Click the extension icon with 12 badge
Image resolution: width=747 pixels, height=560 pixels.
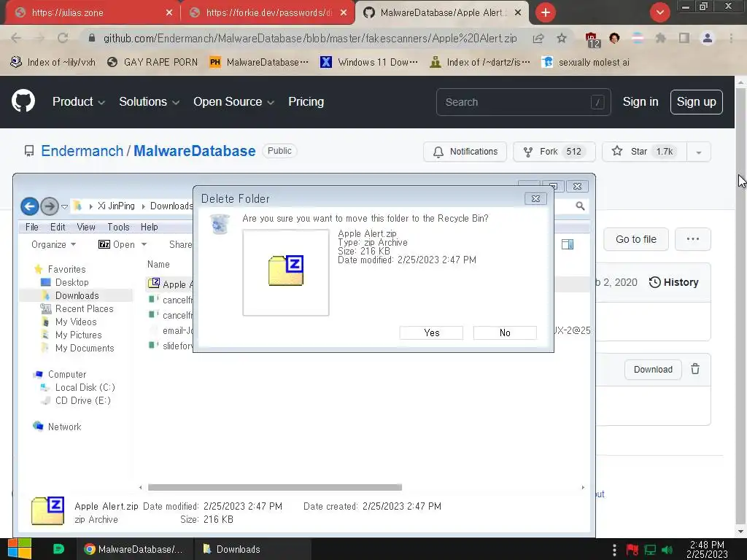592,39
